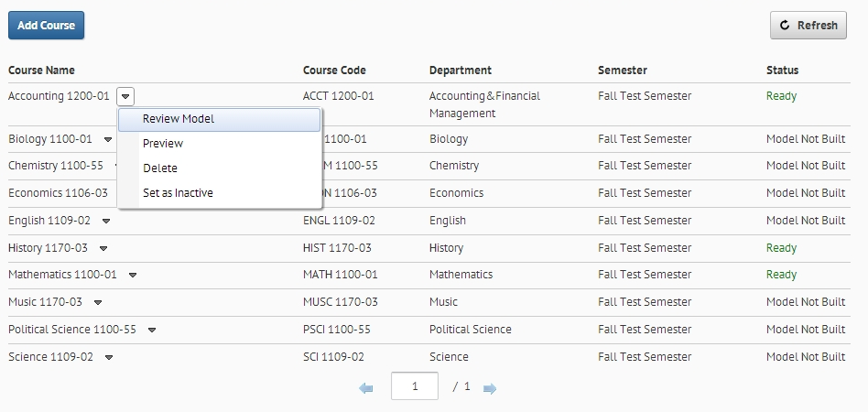Screen dimensions: 868x412
Task: Expand the History 1170-03 options arrow
Action: click(103, 248)
